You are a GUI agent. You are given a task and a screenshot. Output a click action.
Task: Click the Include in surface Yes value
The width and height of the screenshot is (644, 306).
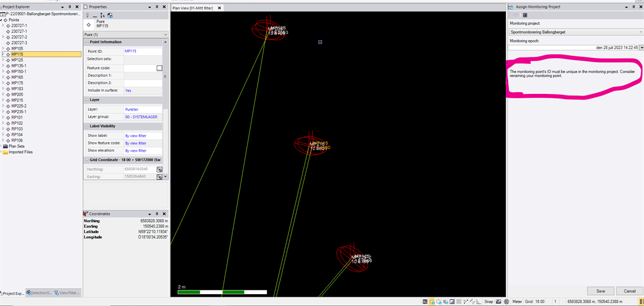tap(128, 91)
